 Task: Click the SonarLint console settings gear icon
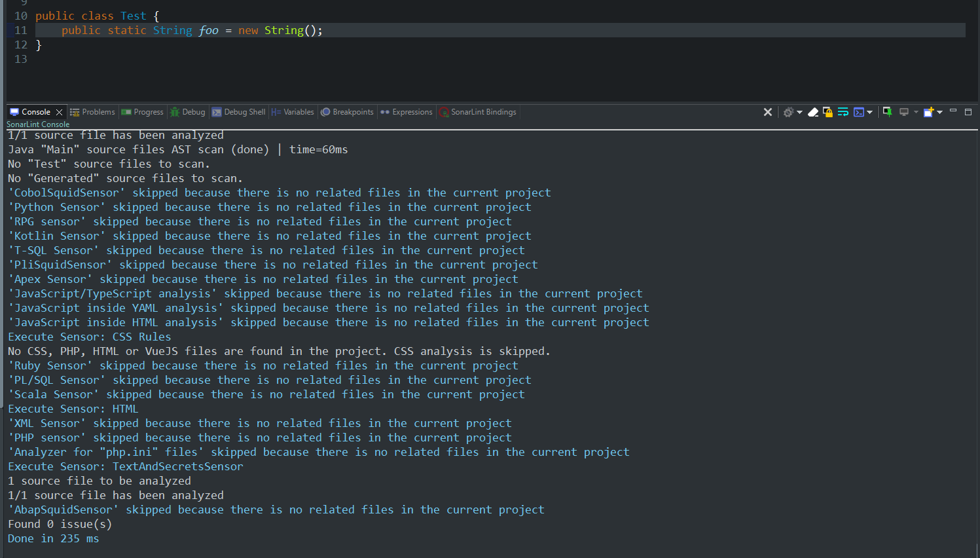[788, 112]
